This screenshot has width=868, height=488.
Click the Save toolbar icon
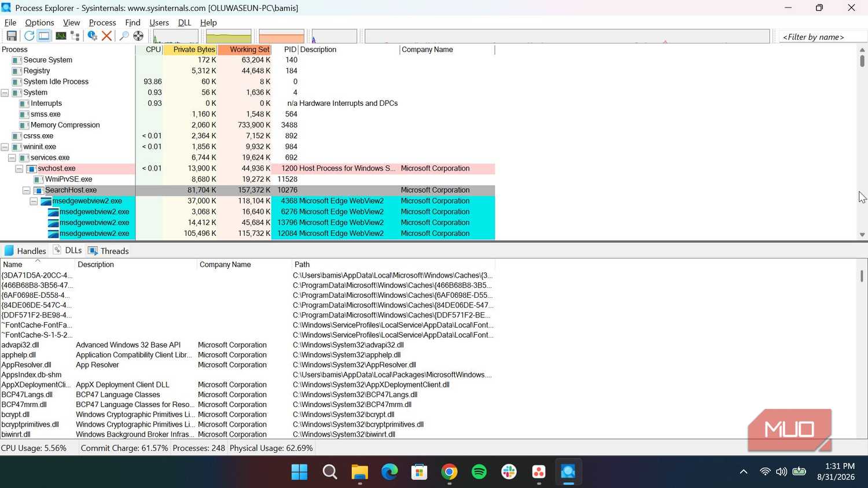pos(11,36)
